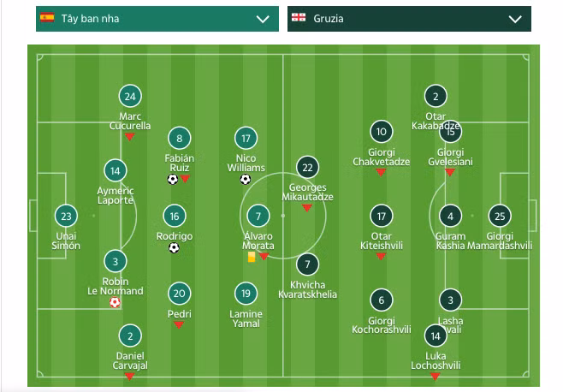
Task: Open the Gruzia team dropdown chevron
Action: (x=514, y=19)
